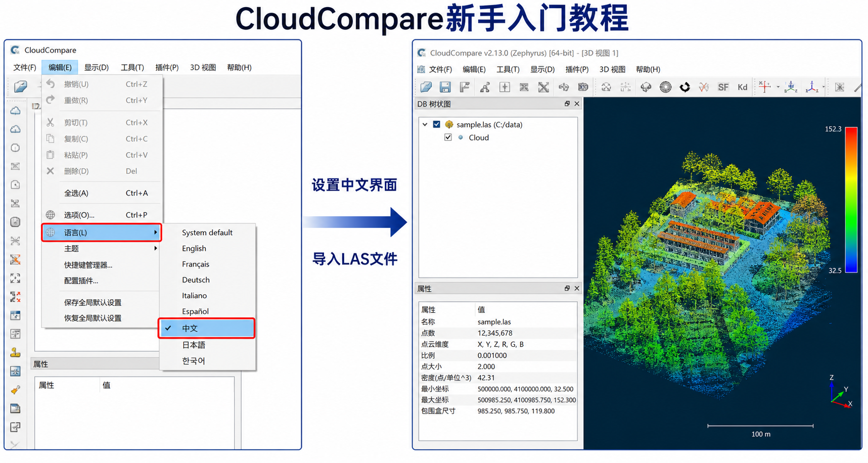Select Français in the language list

click(x=196, y=264)
